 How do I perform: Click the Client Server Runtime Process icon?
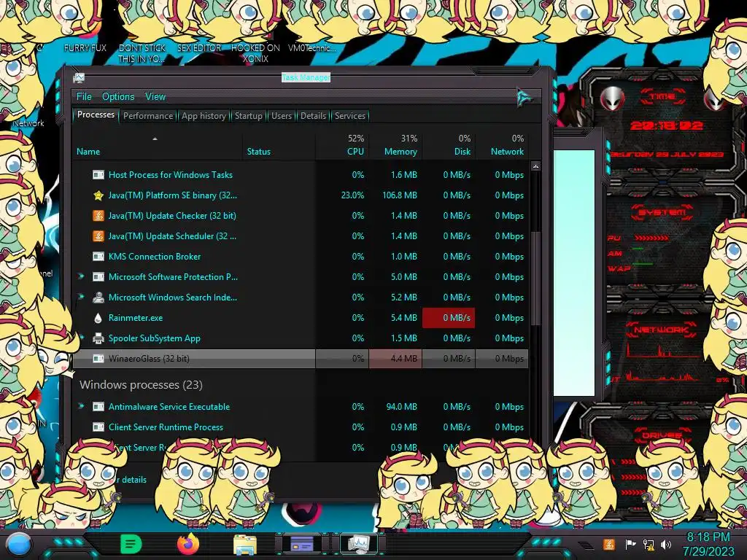click(98, 427)
